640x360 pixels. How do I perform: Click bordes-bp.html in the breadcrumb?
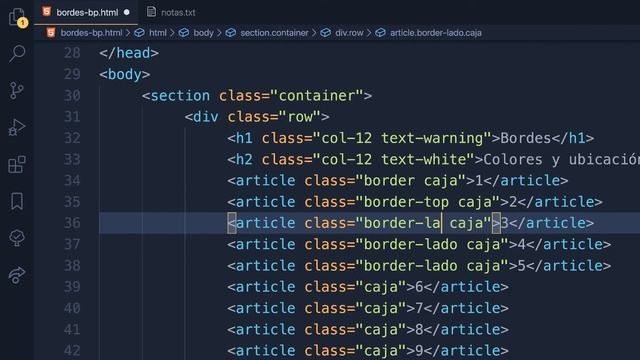(x=91, y=33)
